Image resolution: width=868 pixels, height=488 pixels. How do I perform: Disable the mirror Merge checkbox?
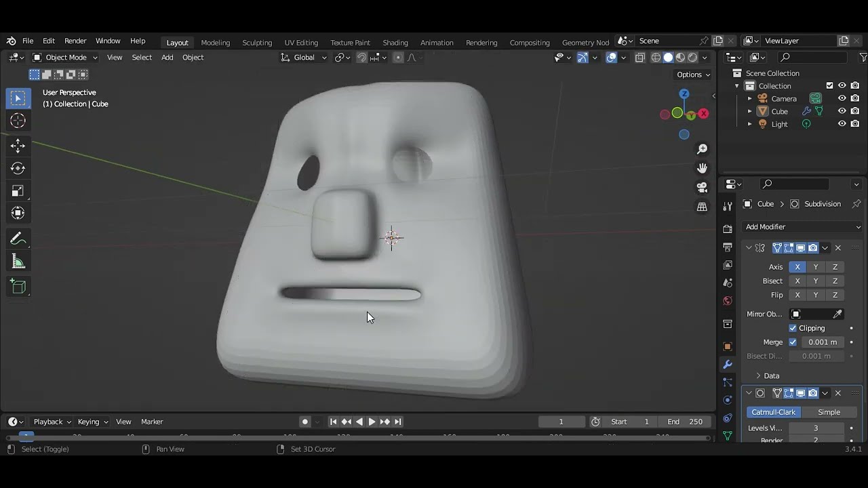pos(793,342)
